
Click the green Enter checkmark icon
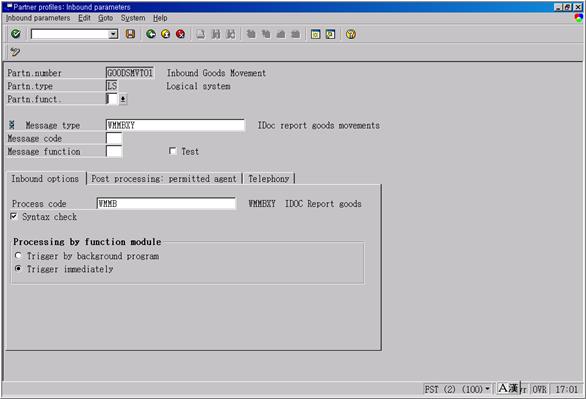pos(16,34)
